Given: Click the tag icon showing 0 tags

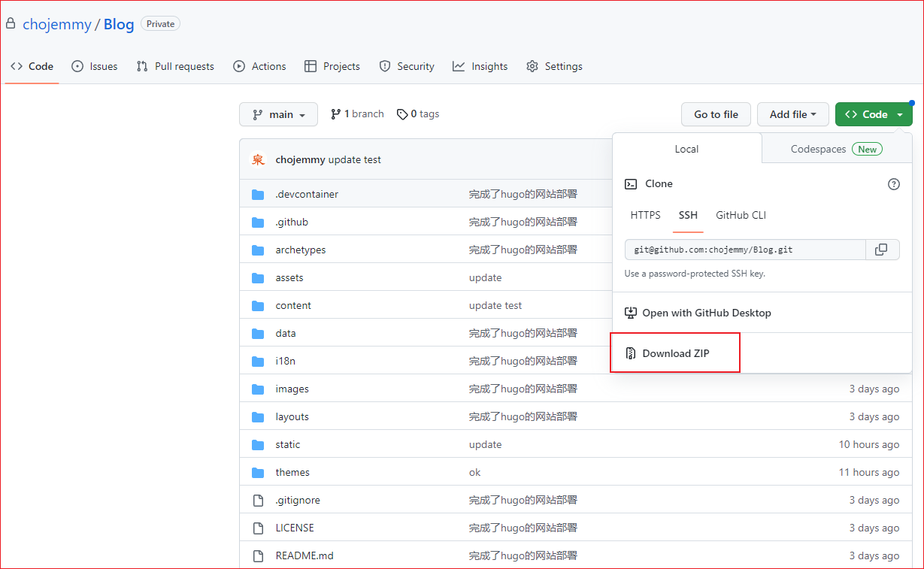Looking at the screenshot, I should (402, 114).
